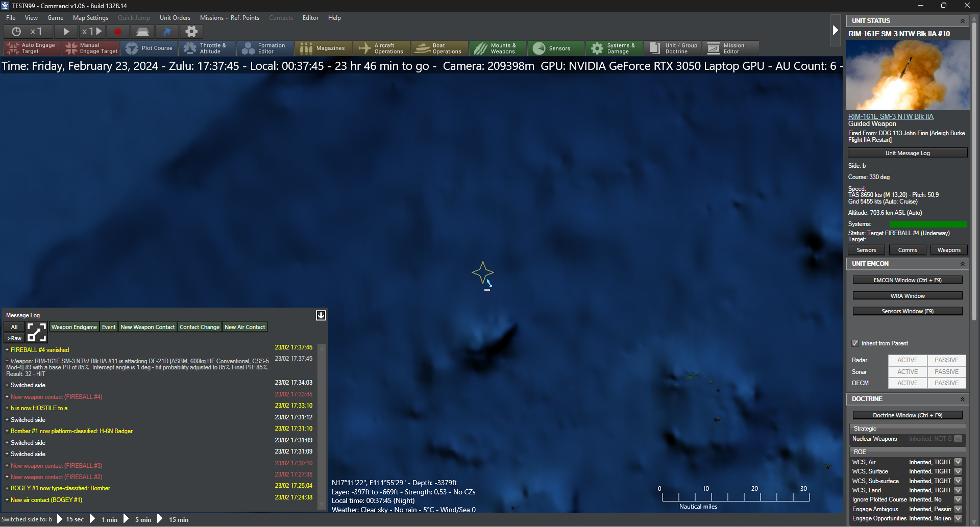Image resolution: width=980 pixels, height=527 pixels.
Task: Set Radar to ACTIVE
Action: [x=908, y=360]
